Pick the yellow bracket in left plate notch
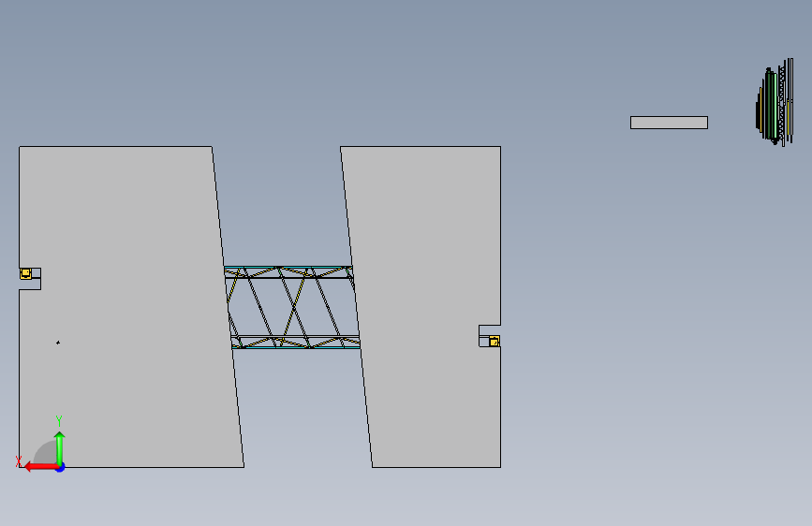The height and width of the screenshot is (526, 812). (x=25, y=273)
